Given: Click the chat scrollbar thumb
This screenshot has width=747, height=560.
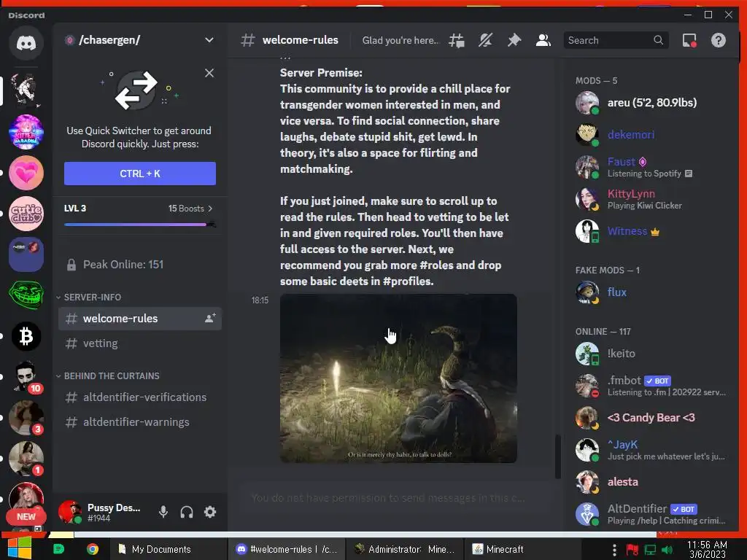Looking at the screenshot, I should click(557, 456).
